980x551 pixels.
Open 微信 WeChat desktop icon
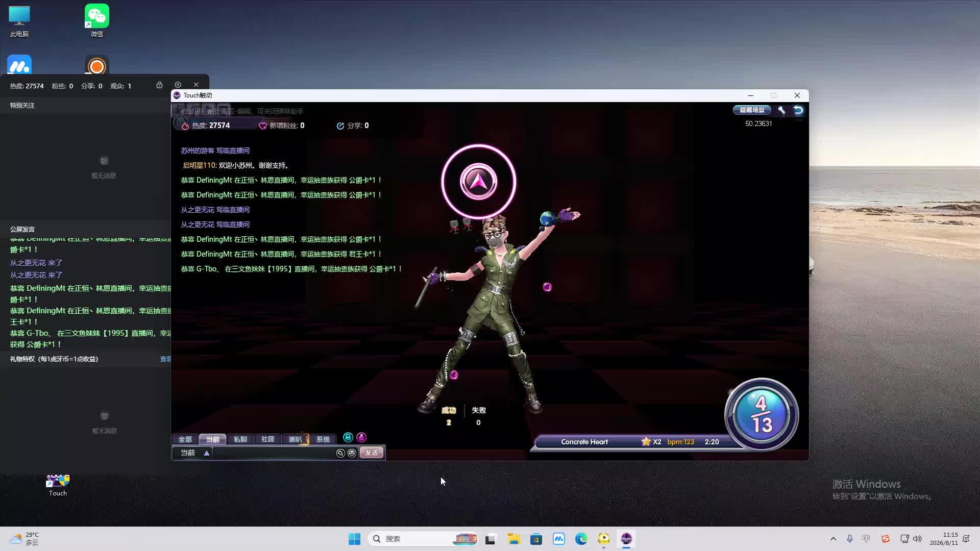click(x=97, y=21)
